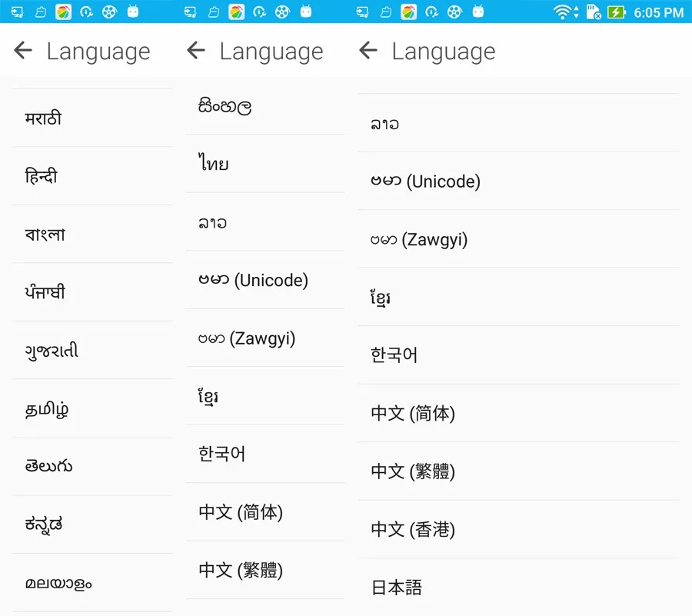Screen dimensions: 692x616
Task: Tap folder bag icon in middle status bar
Action: (214, 12)
